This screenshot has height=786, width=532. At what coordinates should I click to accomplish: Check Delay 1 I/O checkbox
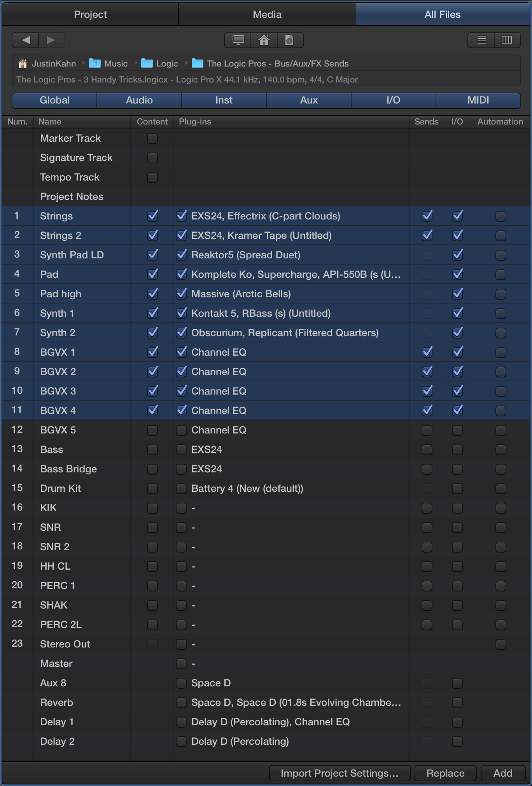point(457,722)
